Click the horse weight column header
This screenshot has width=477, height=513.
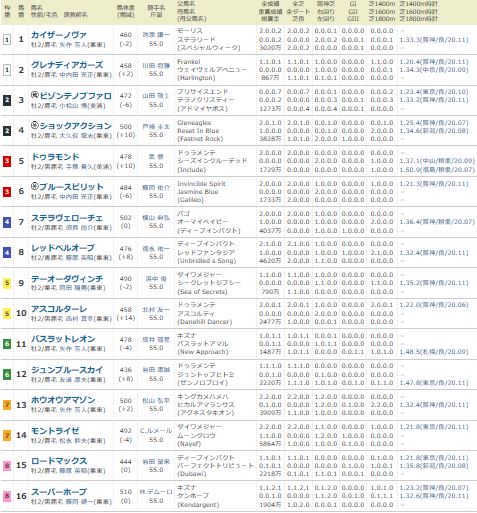(126, 11)
